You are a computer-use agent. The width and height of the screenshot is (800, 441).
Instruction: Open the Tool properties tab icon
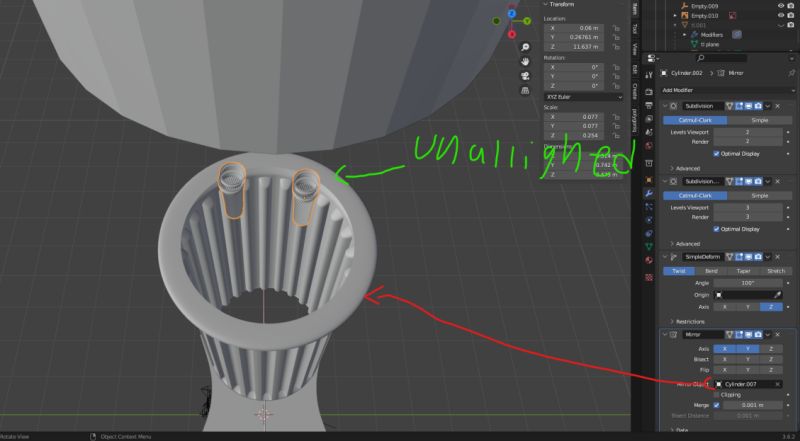648,75
